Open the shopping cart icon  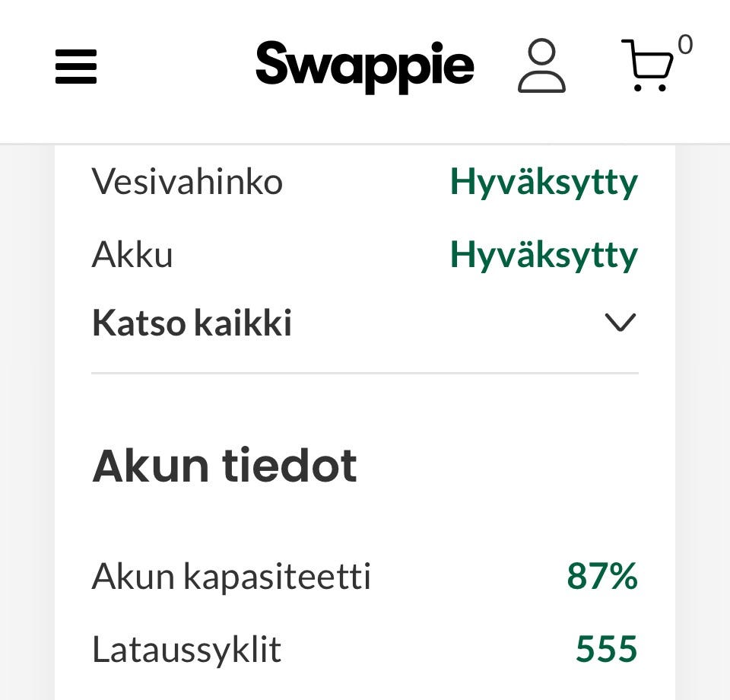648,66
